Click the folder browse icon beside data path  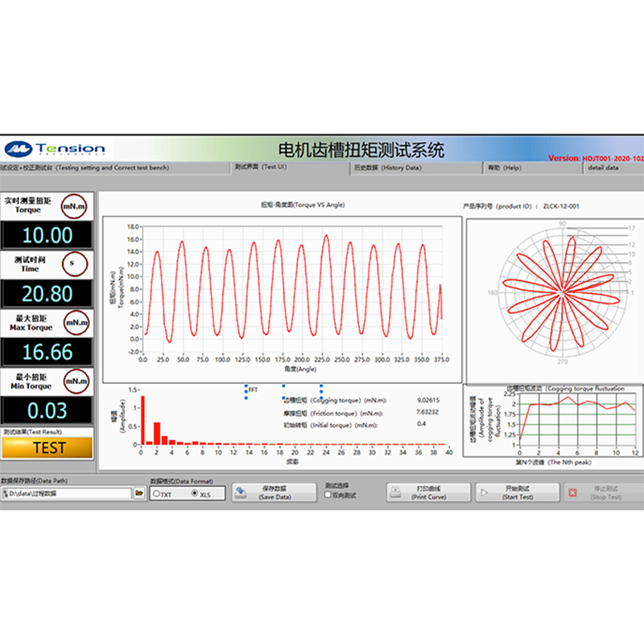[140, 493]
